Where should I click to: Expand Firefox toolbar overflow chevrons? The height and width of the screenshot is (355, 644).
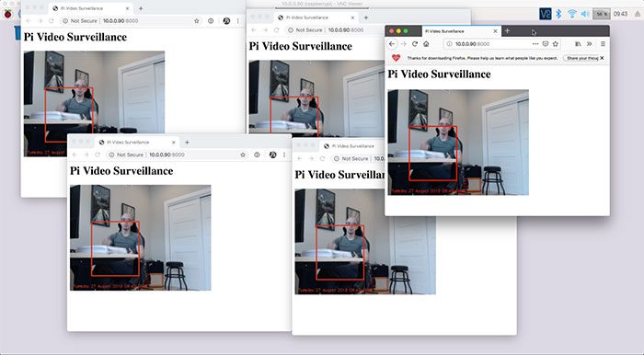[x=590, y=44]
